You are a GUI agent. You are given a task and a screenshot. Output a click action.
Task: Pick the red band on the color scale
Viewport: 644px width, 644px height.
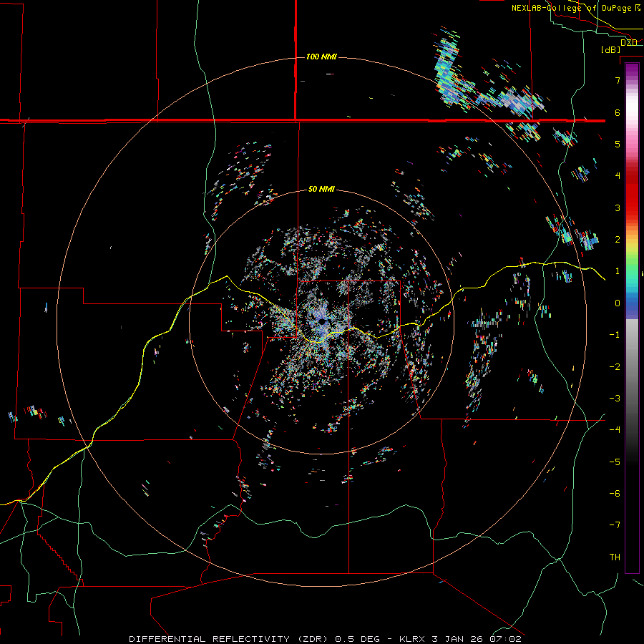point(632,197)
